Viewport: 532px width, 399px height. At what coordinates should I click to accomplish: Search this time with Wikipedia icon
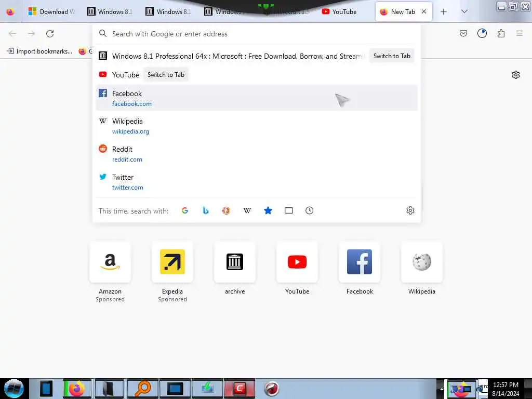[247, 210]
